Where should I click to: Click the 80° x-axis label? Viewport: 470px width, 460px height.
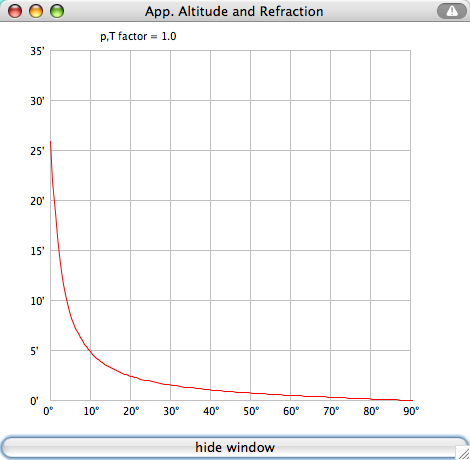tap(371, 411)
